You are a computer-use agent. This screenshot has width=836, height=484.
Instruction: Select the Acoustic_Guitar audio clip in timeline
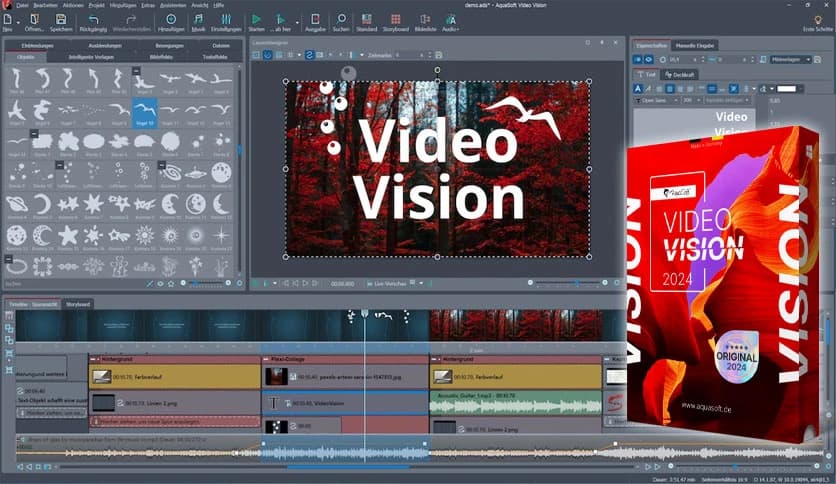[516, 404]
